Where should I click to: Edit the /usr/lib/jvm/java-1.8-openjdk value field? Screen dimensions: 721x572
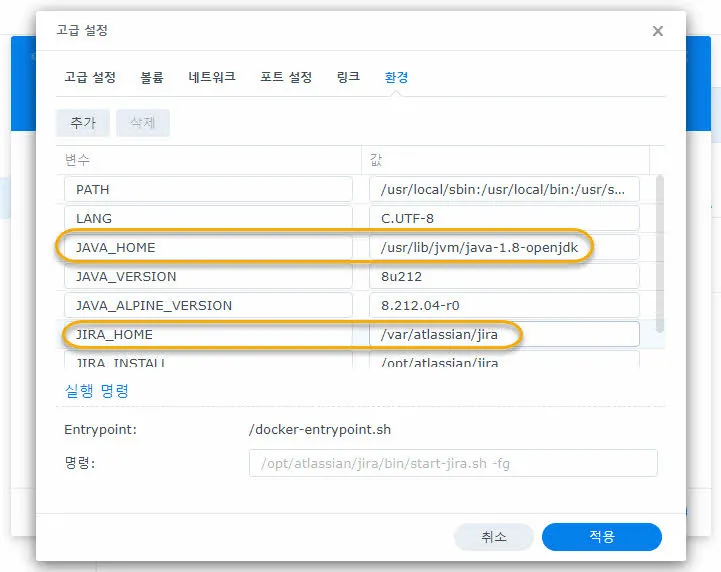point(504,247)
